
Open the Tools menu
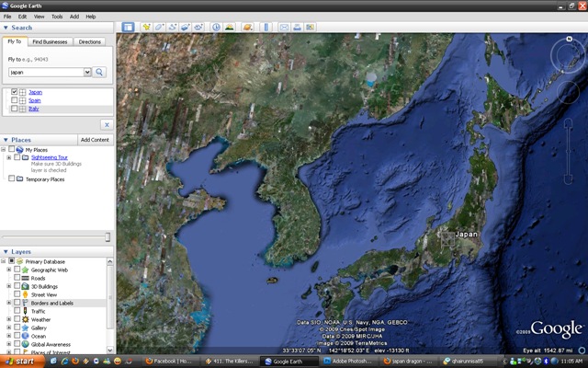point(57,17)
